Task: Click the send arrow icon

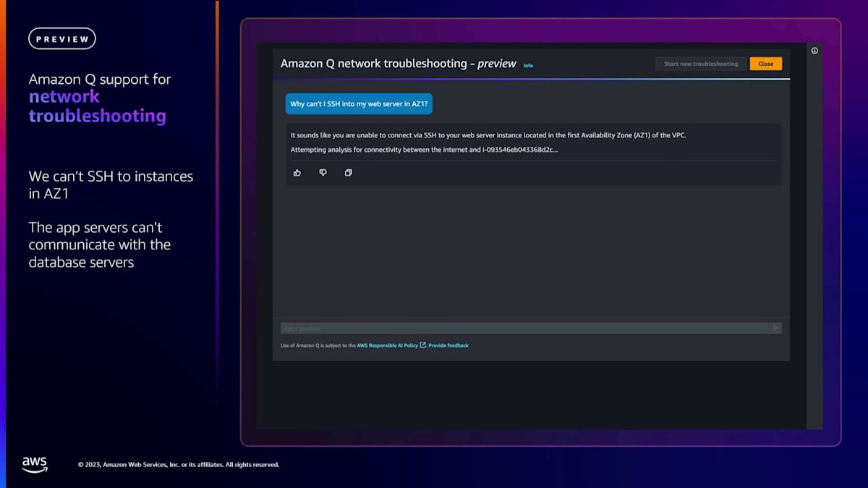Action: coord(776,328)
